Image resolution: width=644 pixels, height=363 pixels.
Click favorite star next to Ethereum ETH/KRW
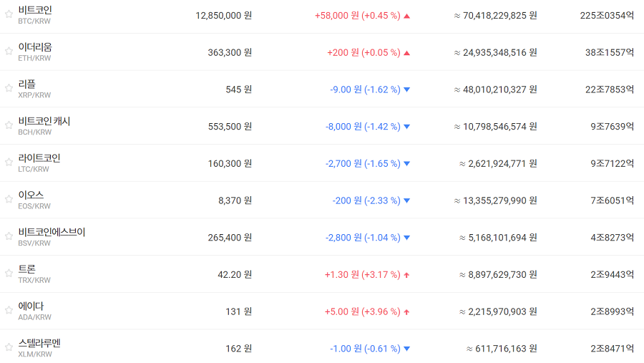point(9,52)
